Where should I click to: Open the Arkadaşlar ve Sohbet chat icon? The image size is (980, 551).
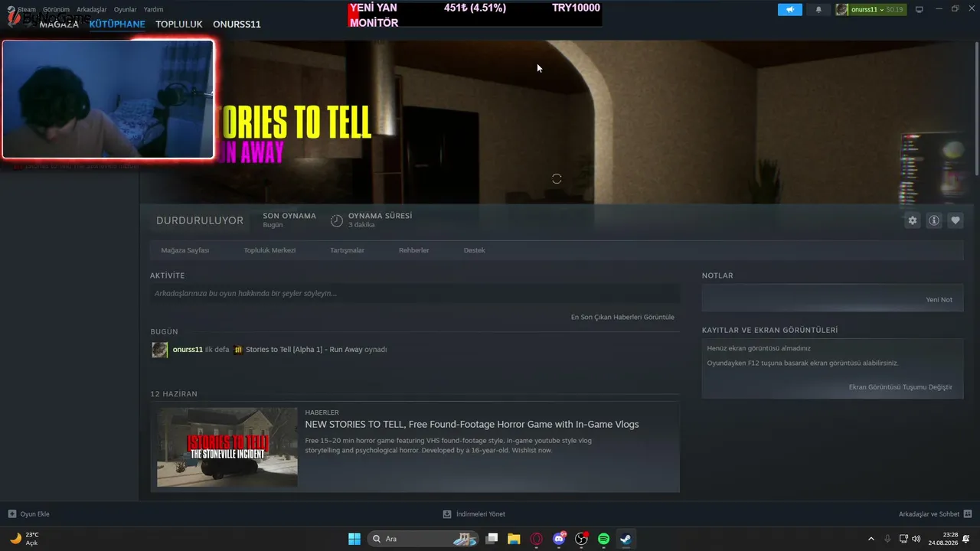[x=968, y=514]
